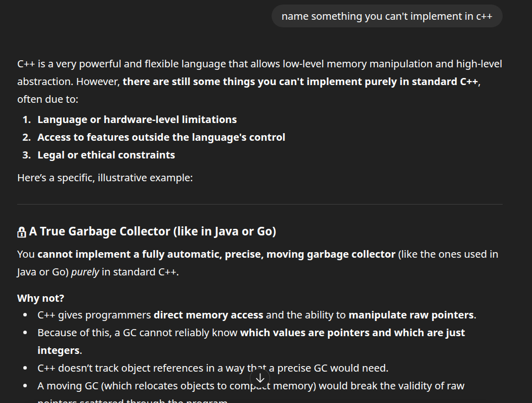
Task: Click the 'A True Garbage Collector' heading
Action: tap(152, 231)
